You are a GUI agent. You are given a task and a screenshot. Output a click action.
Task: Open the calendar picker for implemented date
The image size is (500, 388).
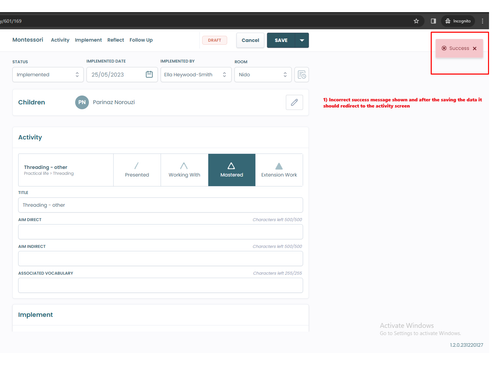(x=149, y=74)
